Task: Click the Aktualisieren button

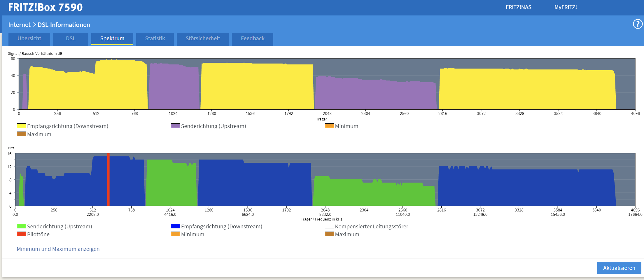Action: click(x=619, y=268)
